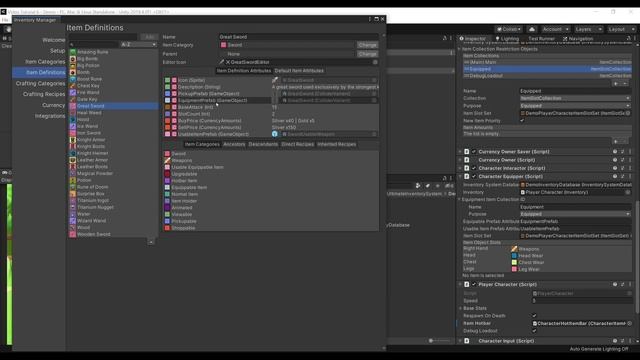The width and height of the screenshot is (640, 360).
Task: Open Item Categories in Inventory Manager sidebar
Action: [45, 62]
